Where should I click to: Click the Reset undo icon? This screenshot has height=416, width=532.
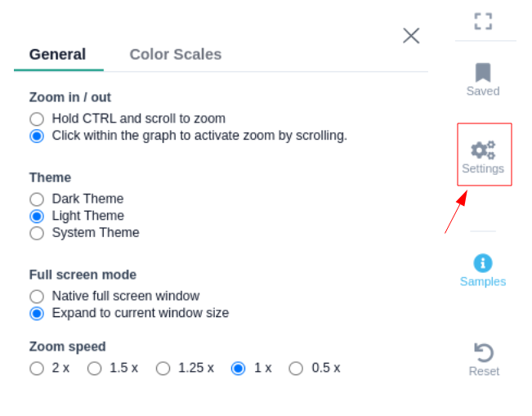pos(484,353)
